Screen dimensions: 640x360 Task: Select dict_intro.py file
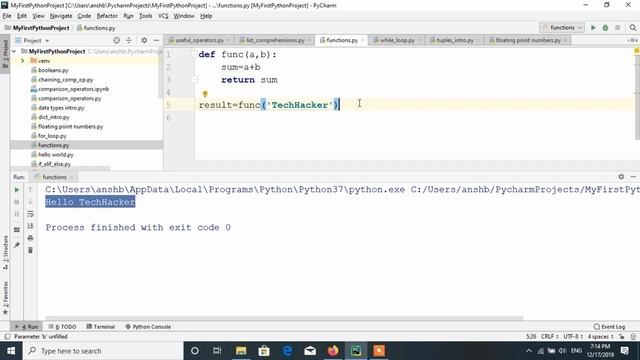53,117
